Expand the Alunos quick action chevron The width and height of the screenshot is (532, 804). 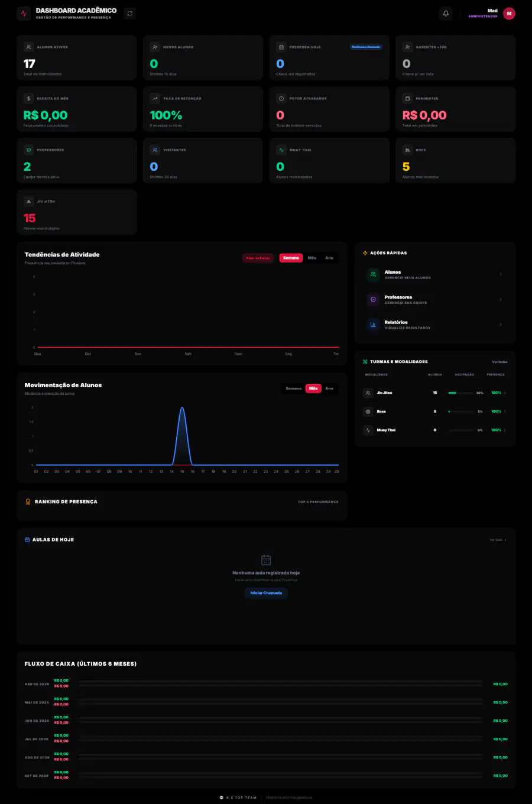coord(501,274)
